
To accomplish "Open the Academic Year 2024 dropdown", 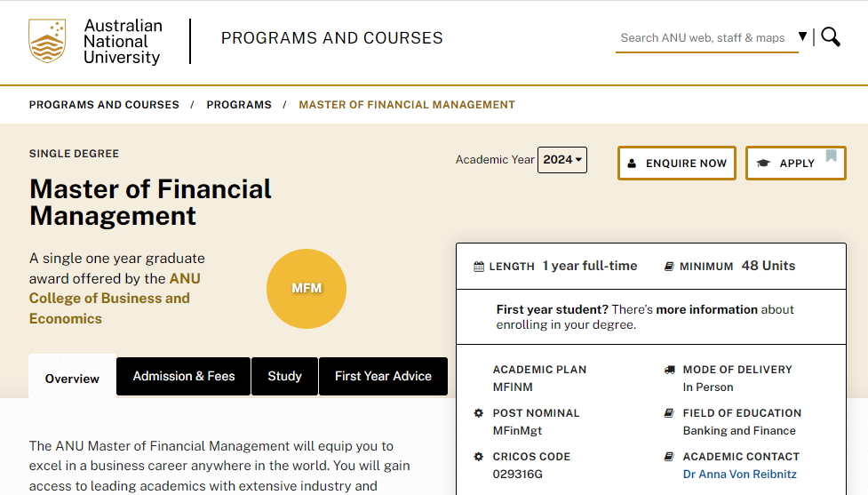I will [x=562, y=160].
